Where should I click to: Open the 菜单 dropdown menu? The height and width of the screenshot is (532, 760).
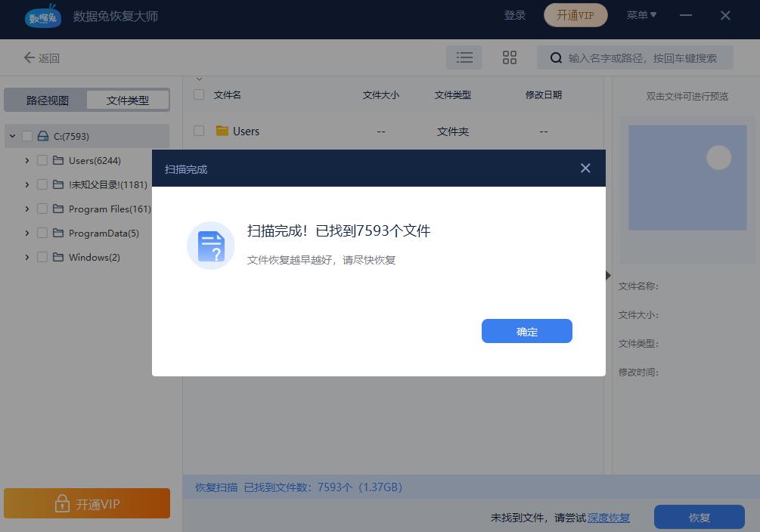coord(641,15)
